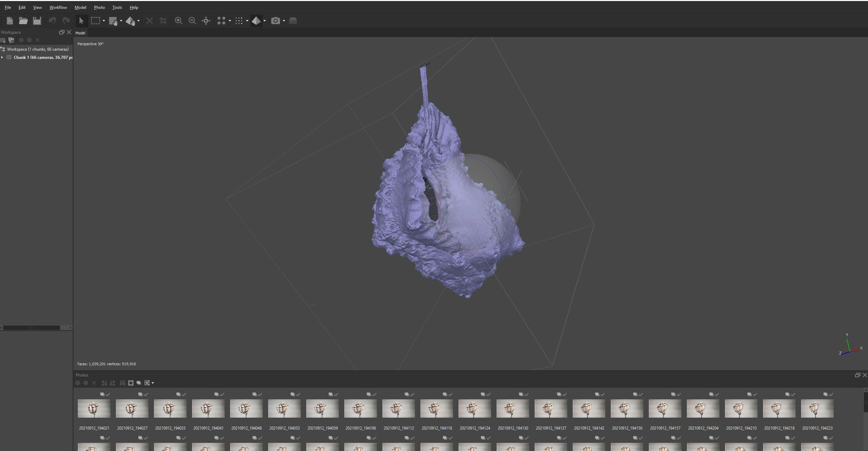Rotate photos right in Photos toolbar
This screenshot has height=451, width=868.
point(112,383)
